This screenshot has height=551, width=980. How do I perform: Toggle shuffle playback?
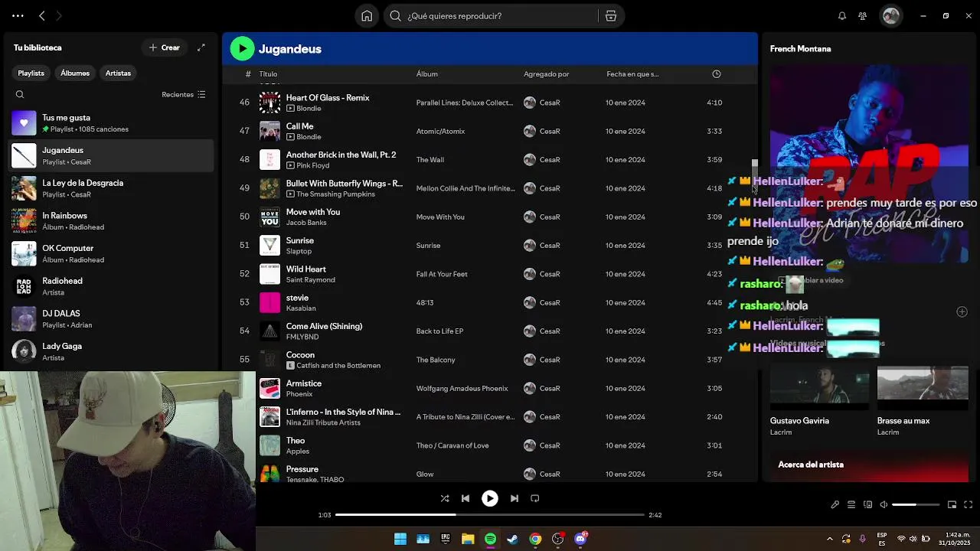(x=445, y=498)
